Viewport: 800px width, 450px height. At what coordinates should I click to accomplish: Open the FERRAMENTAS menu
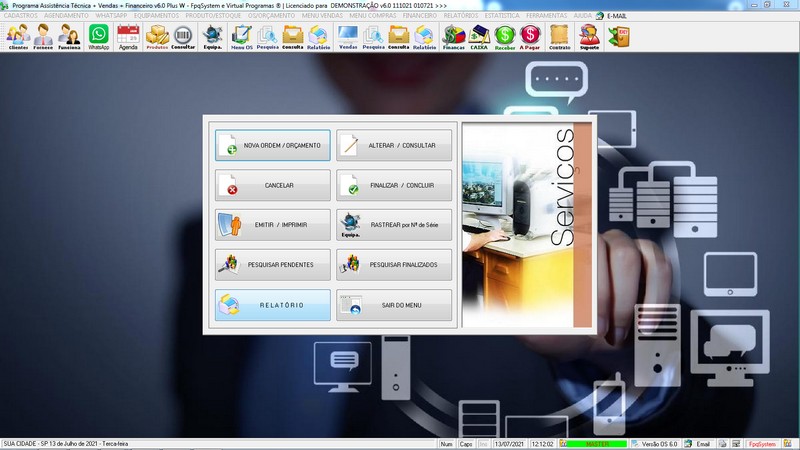pos(546,16)
